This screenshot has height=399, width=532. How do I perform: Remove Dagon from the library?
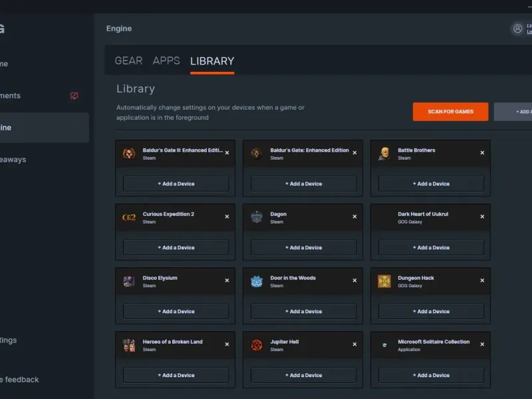pos(354,217)
